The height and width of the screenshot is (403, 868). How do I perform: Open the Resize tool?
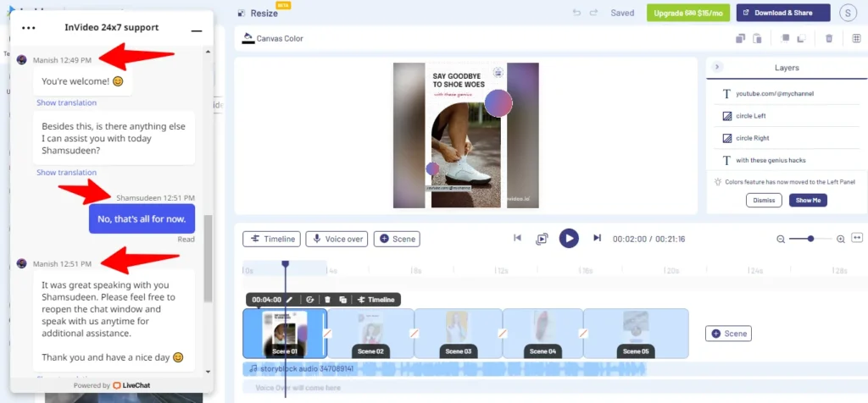coord(259,13)
